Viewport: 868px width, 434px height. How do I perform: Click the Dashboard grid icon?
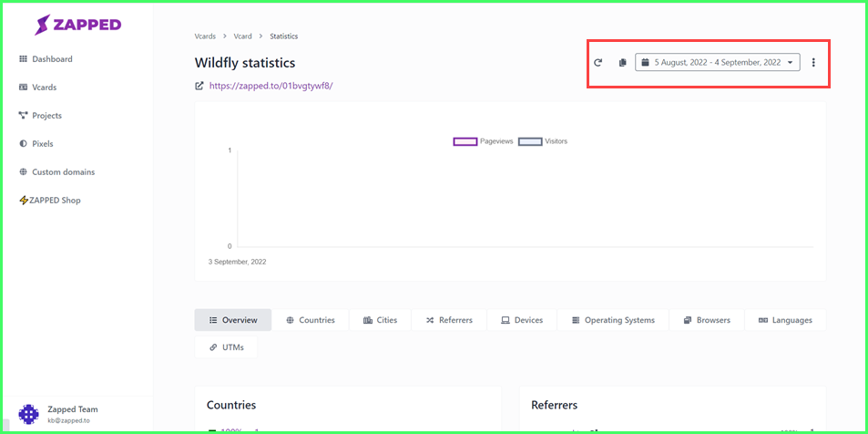[x=24, y=58]
